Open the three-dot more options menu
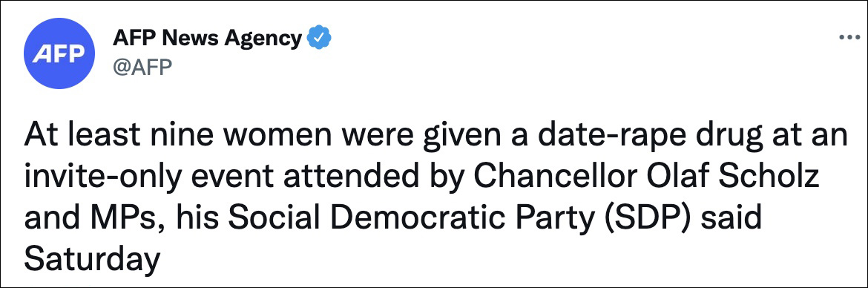 849,38
